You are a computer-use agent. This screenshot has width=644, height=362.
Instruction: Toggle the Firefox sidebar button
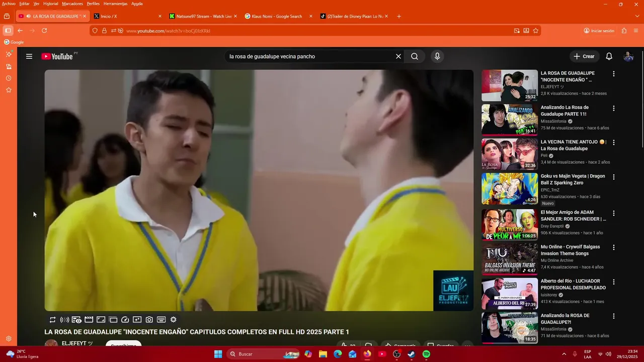[x=8, y=31]
